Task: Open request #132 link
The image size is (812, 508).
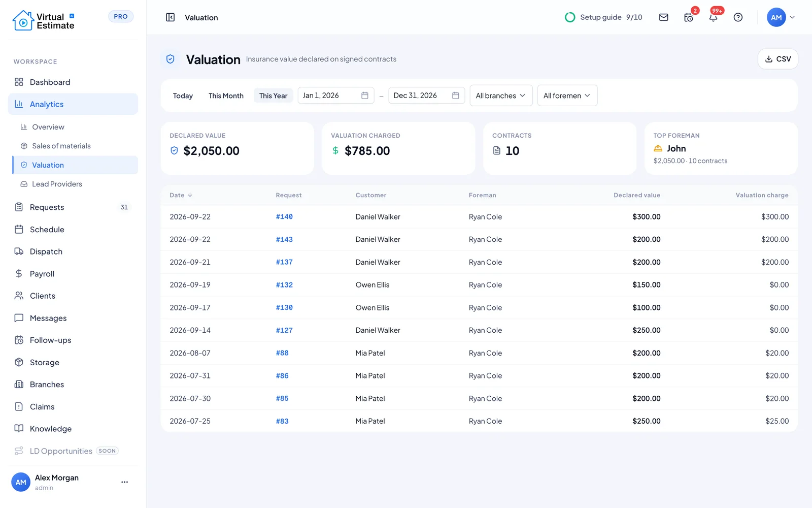Action: (x=284, y=285)
